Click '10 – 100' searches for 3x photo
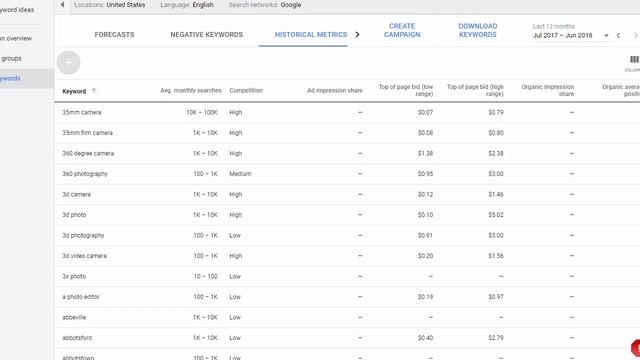640x360 pixels. pos(206,276)
